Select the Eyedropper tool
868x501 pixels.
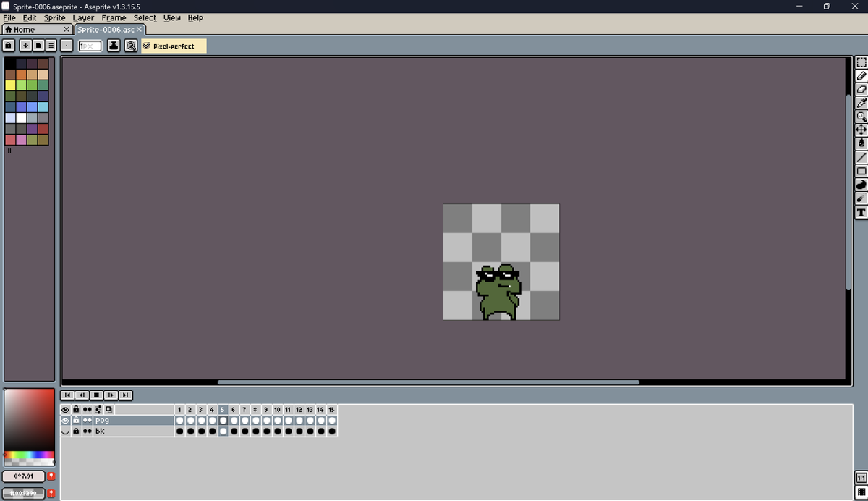[x=861, y=103]
